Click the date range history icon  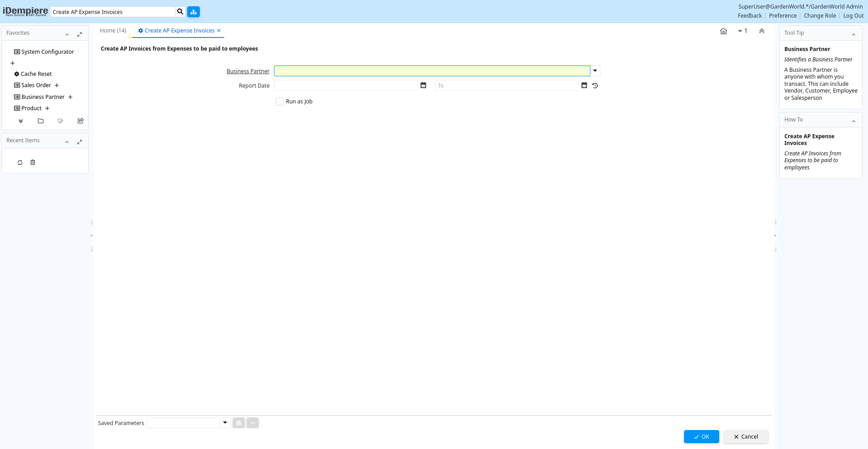pyautogui.click(x=595, y=85)
